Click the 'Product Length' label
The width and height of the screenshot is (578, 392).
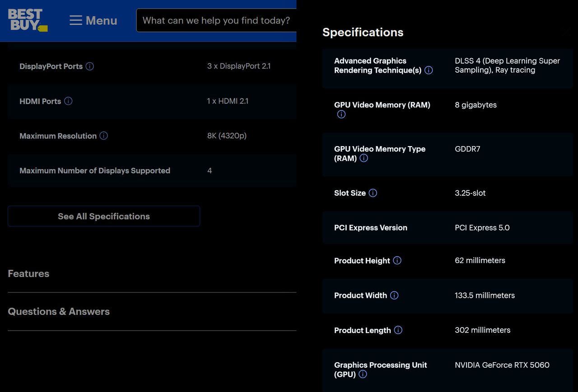363,331
